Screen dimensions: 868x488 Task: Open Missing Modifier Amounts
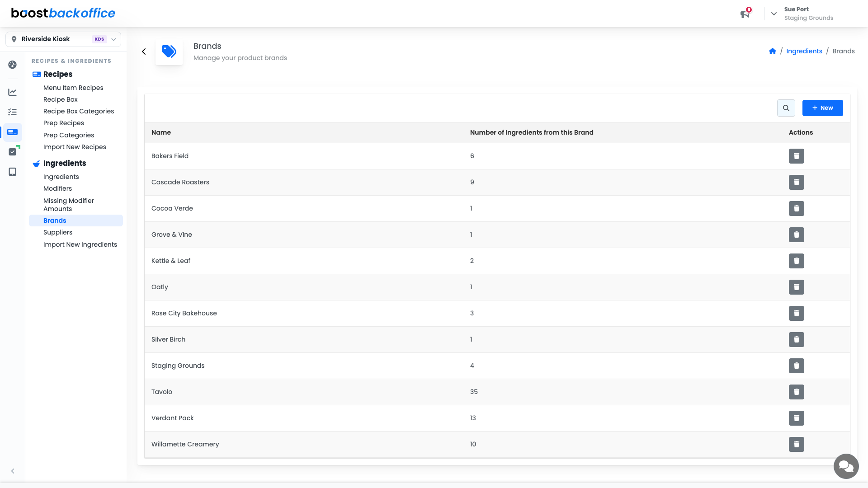click(69, 205)
